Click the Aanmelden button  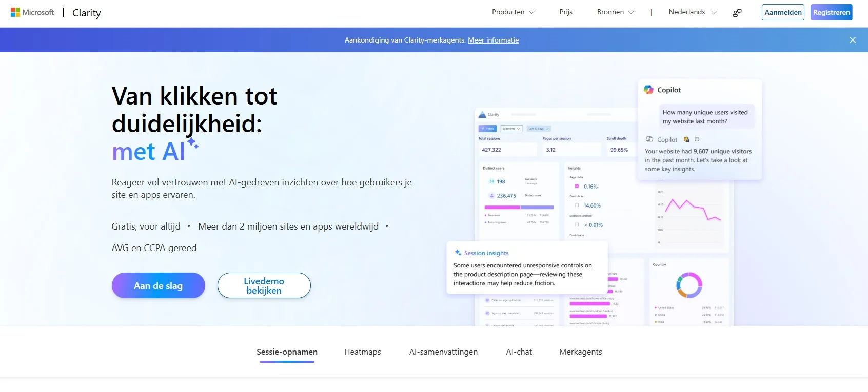(783, 12)
